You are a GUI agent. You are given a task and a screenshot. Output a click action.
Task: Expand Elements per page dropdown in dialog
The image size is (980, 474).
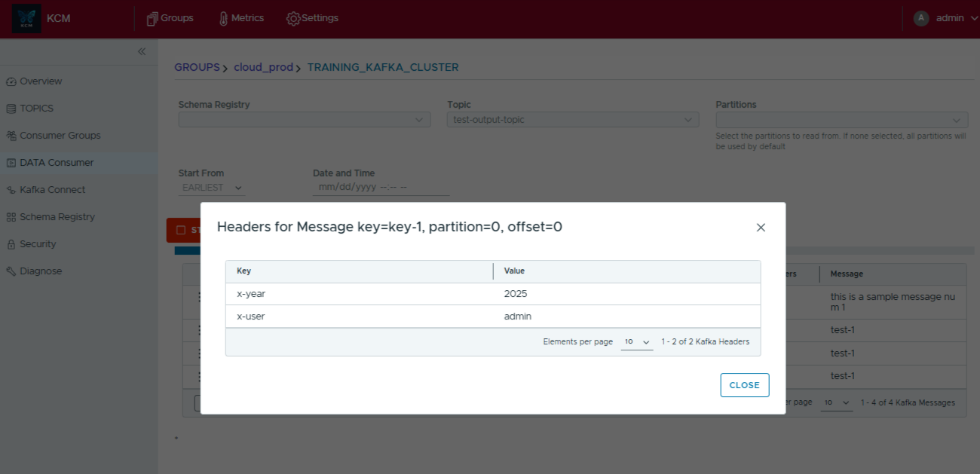coord(637,342)
